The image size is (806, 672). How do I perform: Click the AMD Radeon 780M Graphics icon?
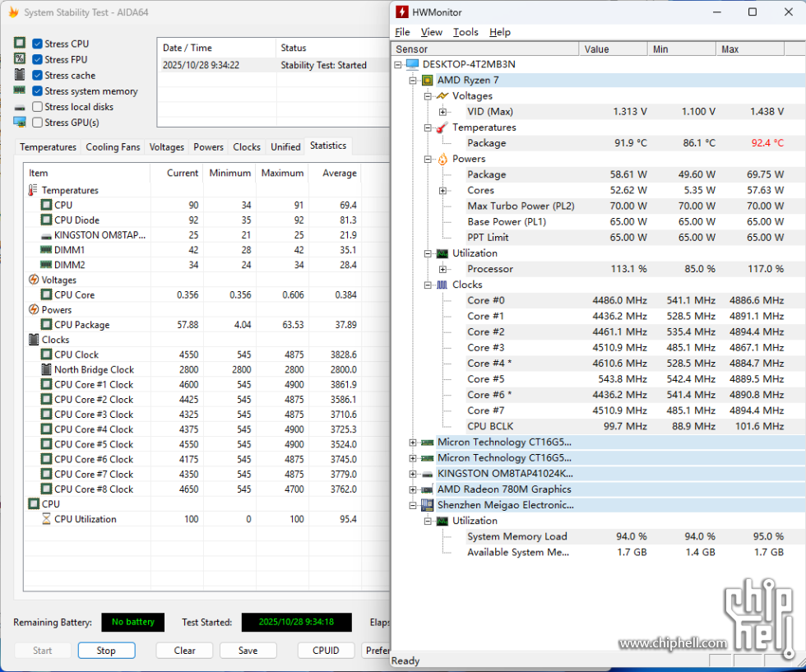pos(427,489)
